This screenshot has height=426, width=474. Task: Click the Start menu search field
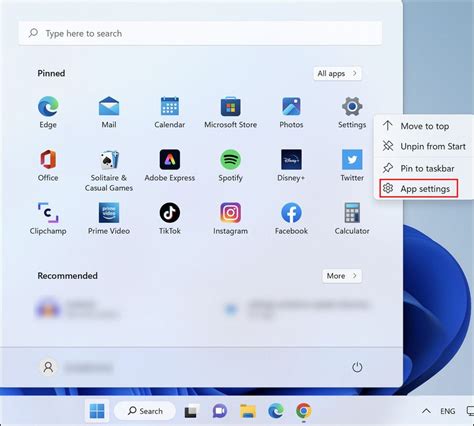200,33
